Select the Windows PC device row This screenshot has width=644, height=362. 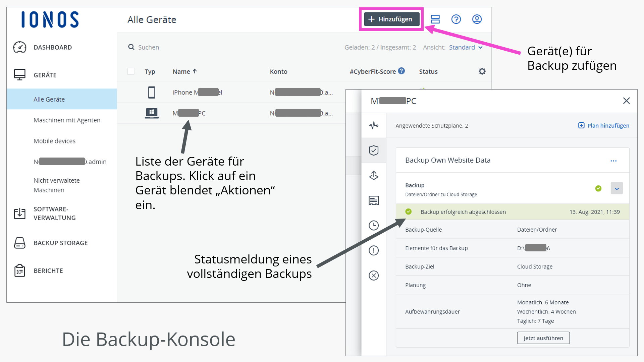pyautogui.click(x=231, y=113)
